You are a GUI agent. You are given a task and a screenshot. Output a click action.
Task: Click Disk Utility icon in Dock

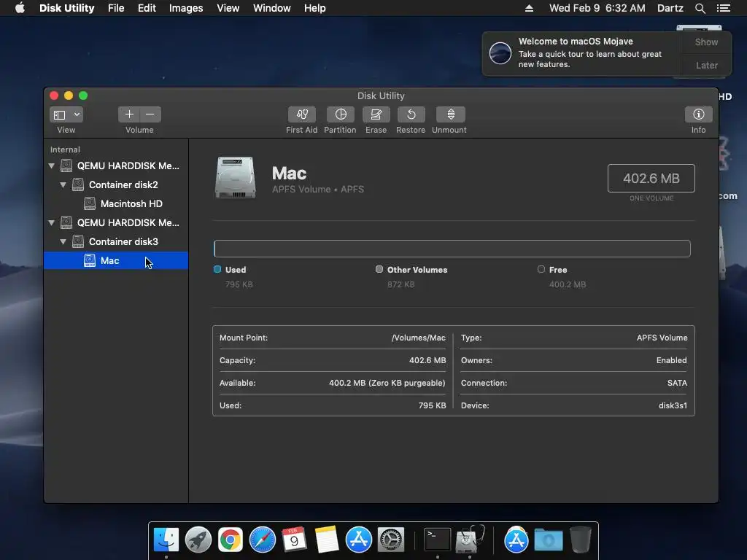pos(470,539)
